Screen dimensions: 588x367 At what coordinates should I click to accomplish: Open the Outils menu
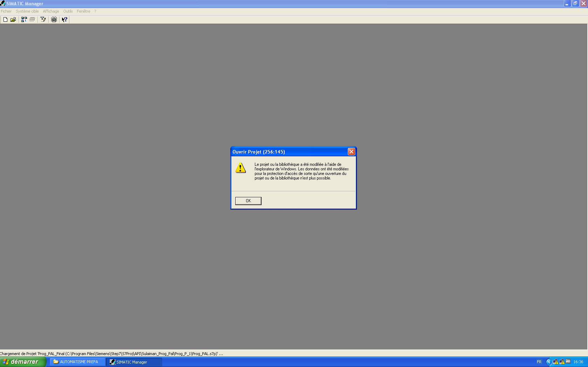pos(68,11)
